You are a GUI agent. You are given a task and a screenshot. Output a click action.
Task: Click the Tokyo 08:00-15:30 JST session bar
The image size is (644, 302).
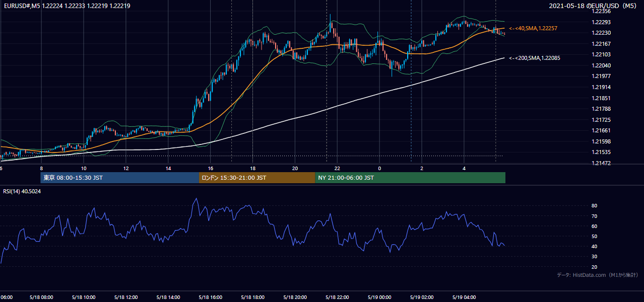point(120,178)
